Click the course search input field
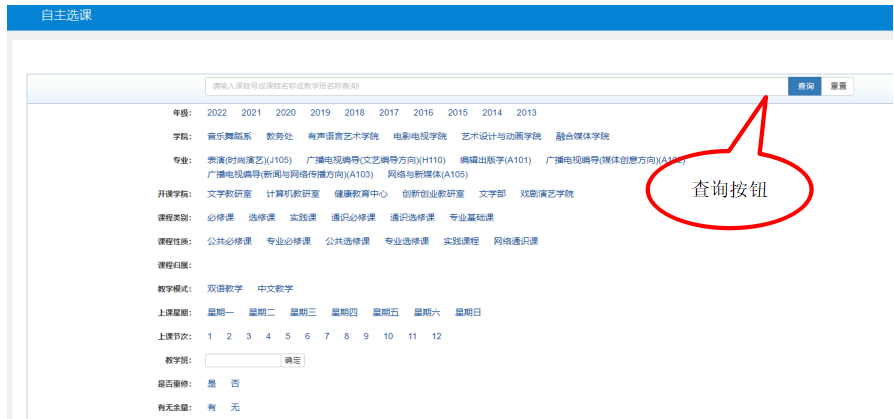This screenshot has height=419, width=894. (x=495, y=86)
